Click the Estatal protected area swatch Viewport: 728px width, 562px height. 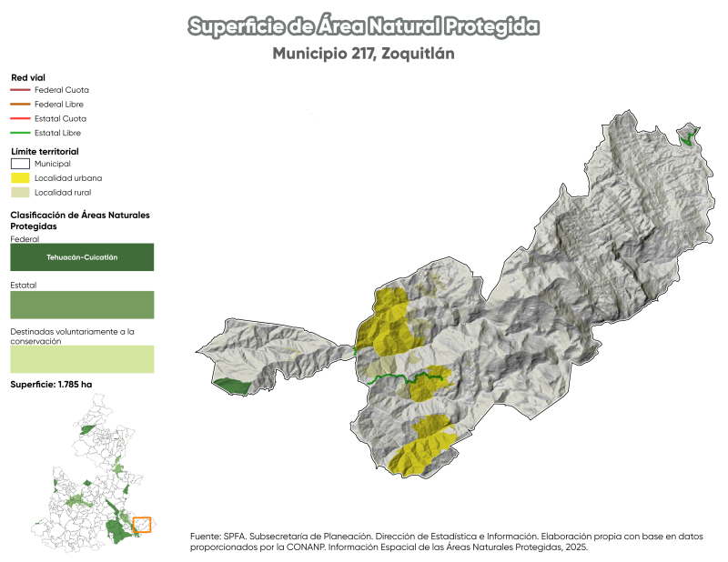[x=82, y=305]
